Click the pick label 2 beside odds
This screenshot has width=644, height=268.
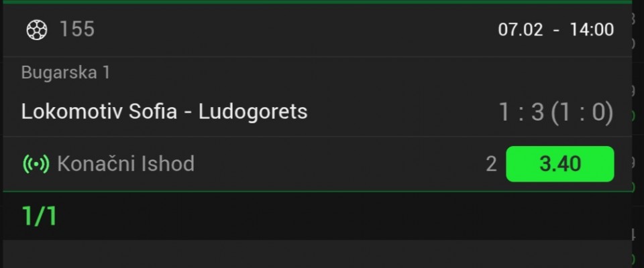coord(491,164)
